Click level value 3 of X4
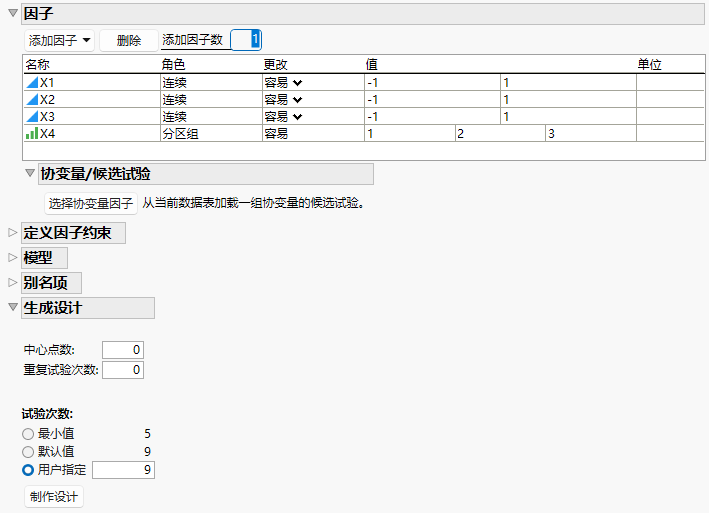The height and width of the screenshot is (513, 709). 591,133
